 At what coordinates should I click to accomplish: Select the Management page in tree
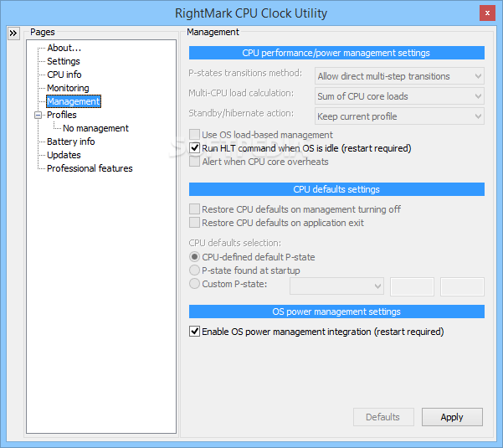click(74, 101)
